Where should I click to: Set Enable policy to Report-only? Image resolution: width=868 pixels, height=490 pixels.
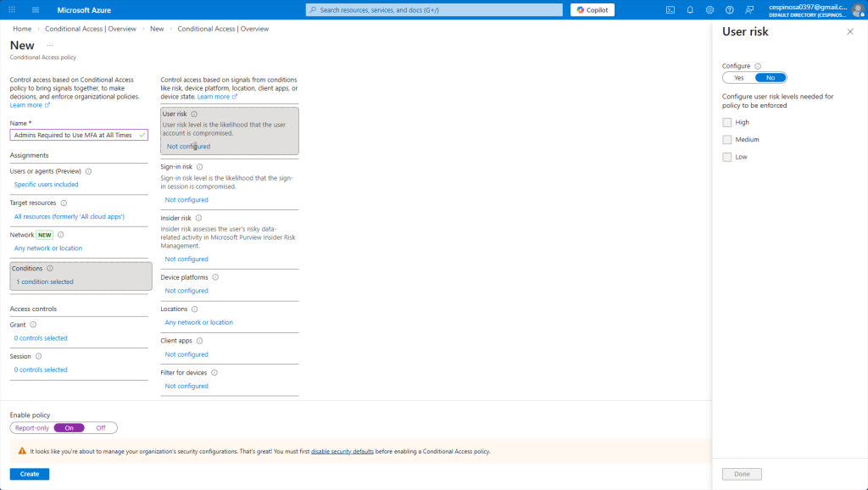pos(32,428)
